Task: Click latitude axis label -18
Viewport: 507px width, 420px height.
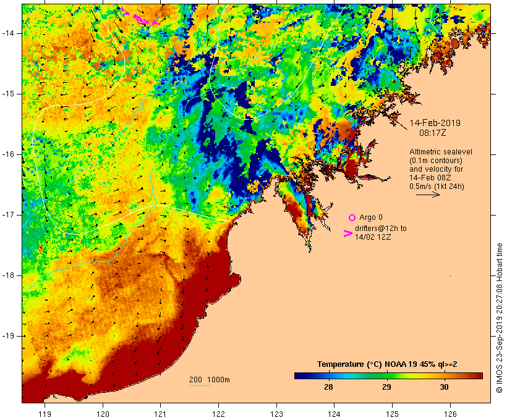Action: click(x=8, y=275)
